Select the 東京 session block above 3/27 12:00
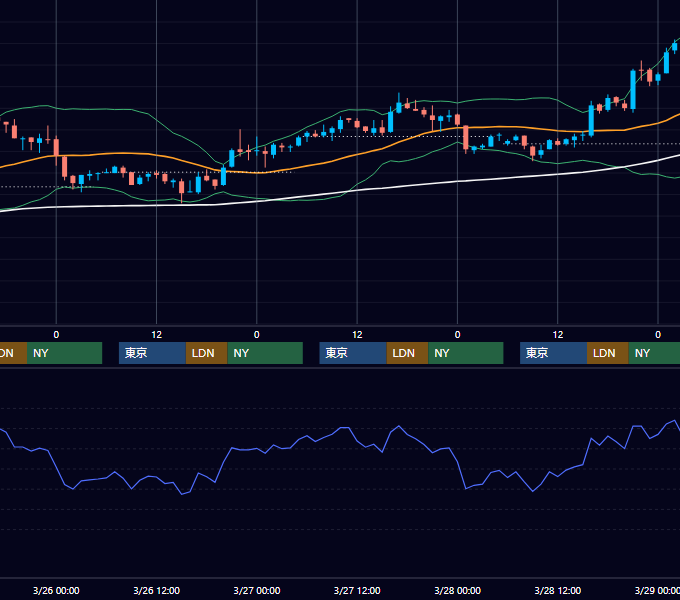680x600 pixels. point(353,353)
